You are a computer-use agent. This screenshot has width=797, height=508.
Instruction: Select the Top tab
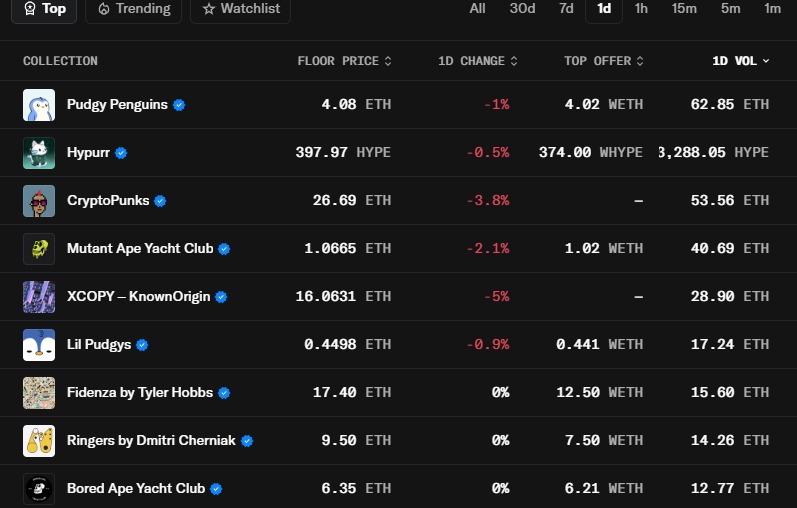44,9
